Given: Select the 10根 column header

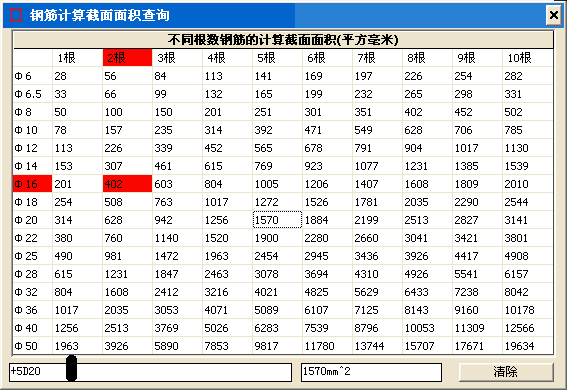Looking at the screenshot, I should [x=528, y=58].
